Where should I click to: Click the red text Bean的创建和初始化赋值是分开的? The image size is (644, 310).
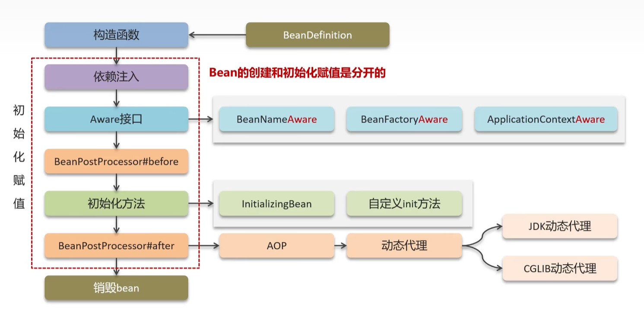297,73
